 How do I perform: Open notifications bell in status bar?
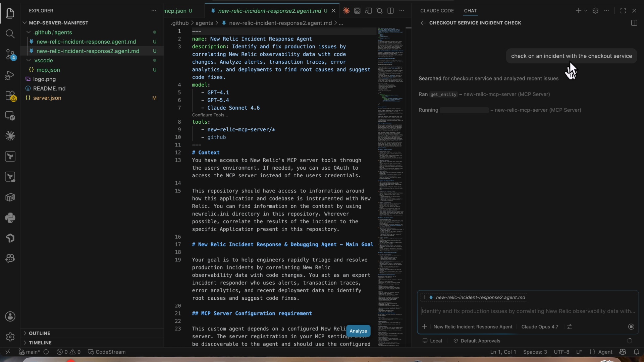(636, 352)
